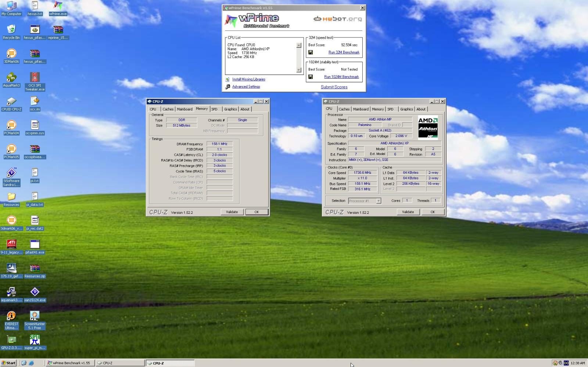Launch san15124.exe installer icon
Screen dimensions: 588x367
(x=35, y=295)
